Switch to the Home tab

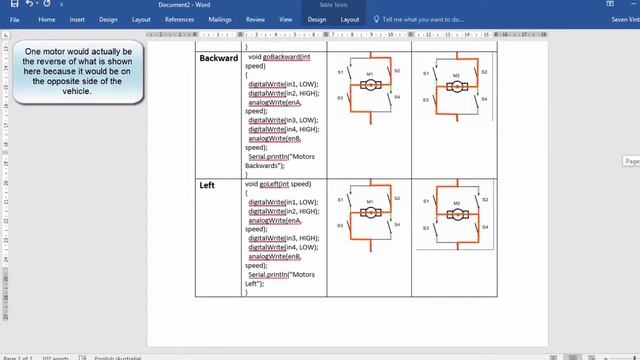click(x=47, y=20)
